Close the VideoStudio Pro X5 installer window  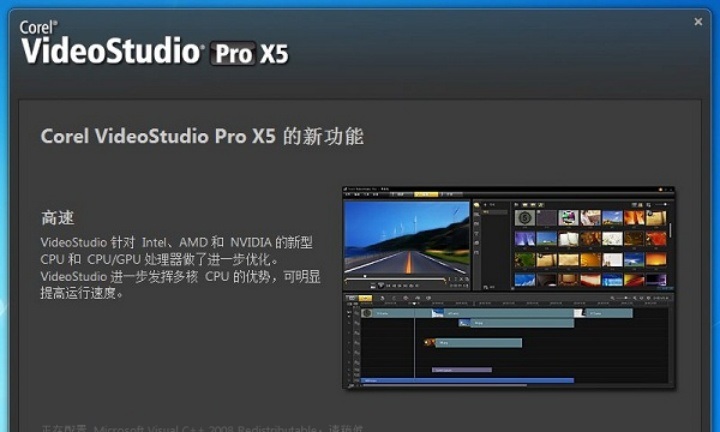[698, 22]
